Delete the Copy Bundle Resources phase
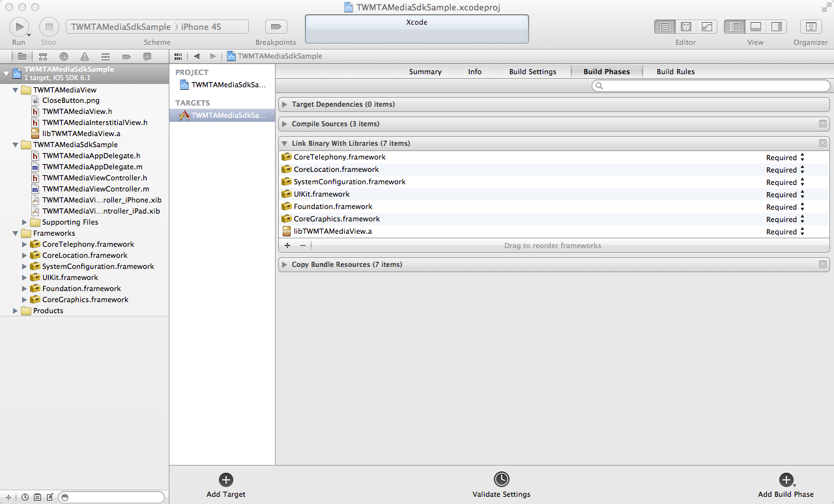The image size is (834, 504). point(823,264)
